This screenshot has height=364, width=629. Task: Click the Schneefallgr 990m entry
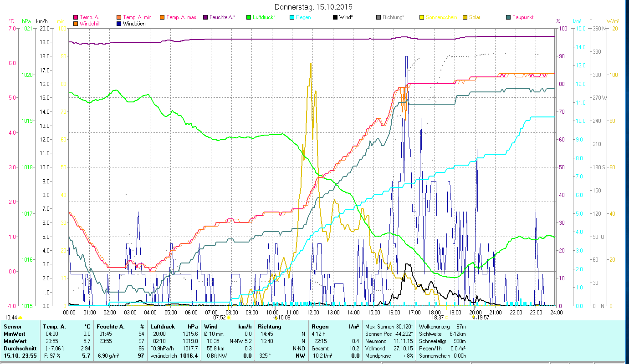pos(442,341)
